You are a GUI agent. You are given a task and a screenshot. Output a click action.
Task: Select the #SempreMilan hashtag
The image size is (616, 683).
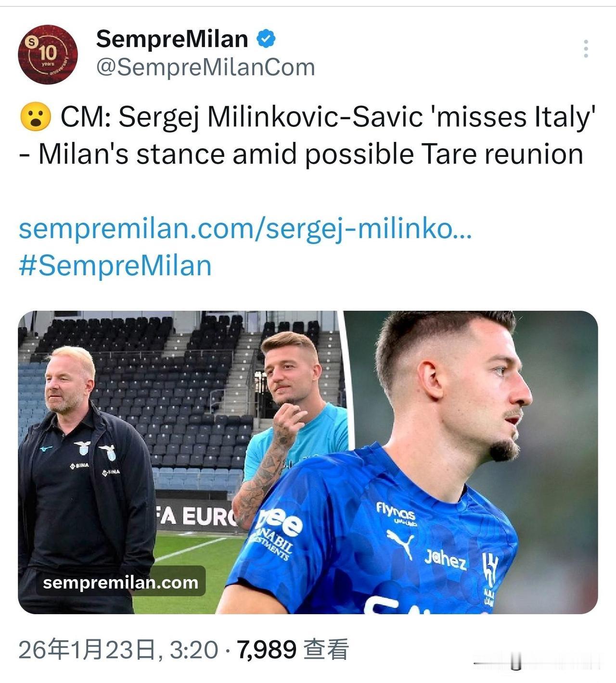[x=115, y=266]
